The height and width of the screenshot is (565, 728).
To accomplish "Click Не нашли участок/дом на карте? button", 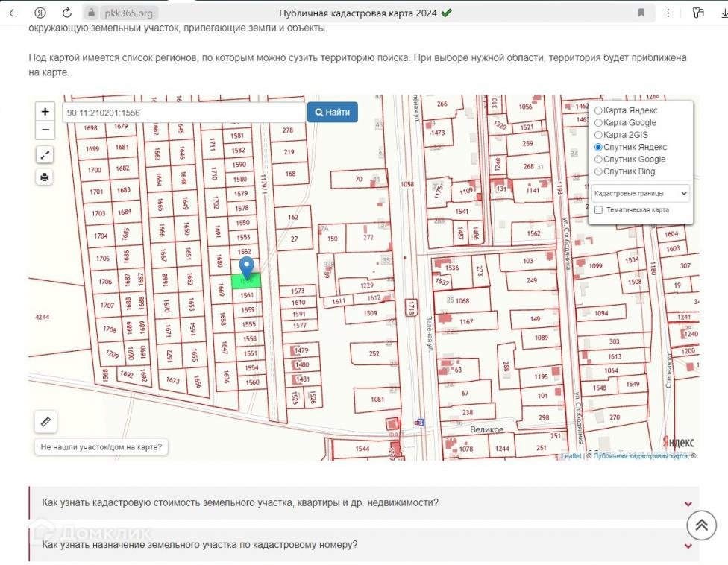I will 101,447.
